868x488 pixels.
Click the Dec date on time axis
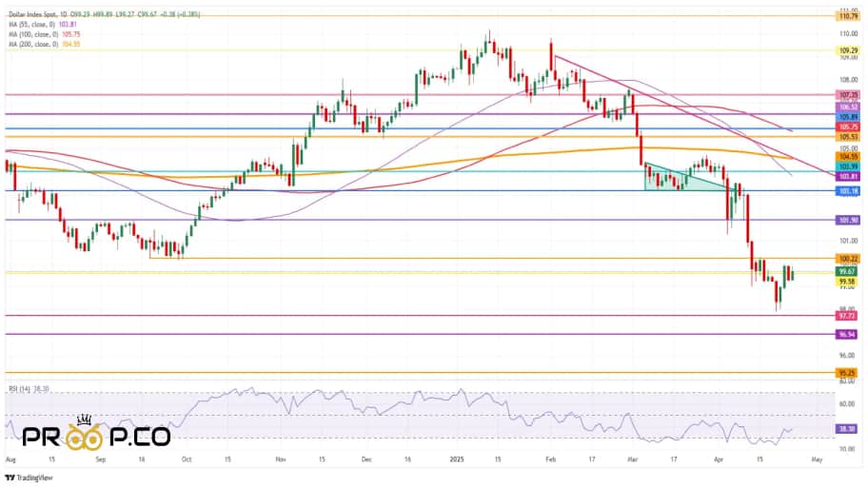pos(366,459)
